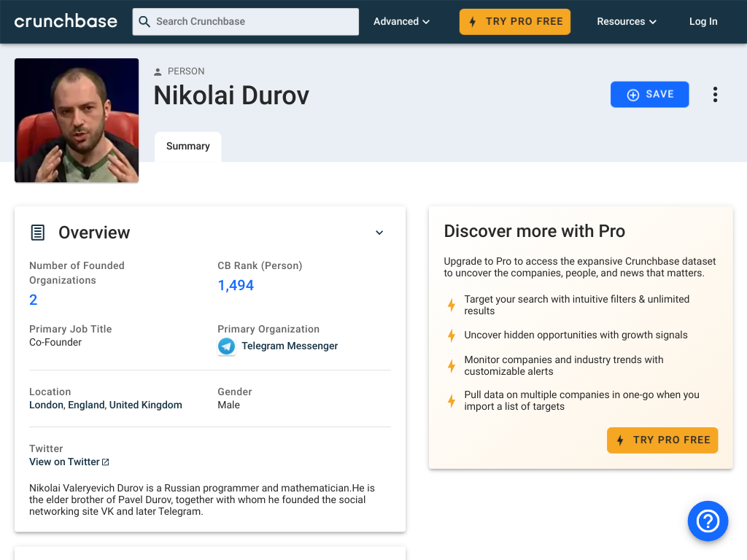Click the external link icon beside Twitter
The height and width of the screenshot is (560, 747).
pyautogui.click(x=106, y=462)
